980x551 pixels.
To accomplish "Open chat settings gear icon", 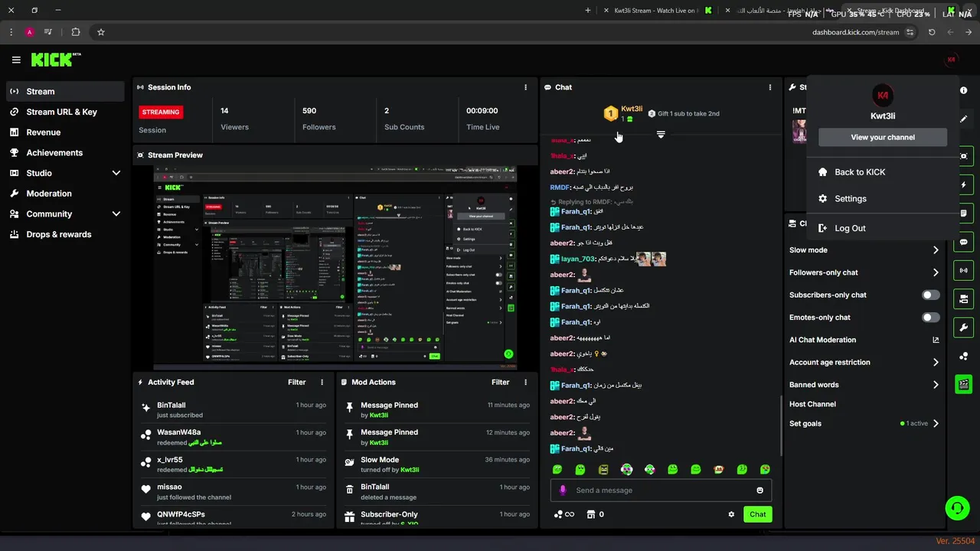I will [731, 514].
